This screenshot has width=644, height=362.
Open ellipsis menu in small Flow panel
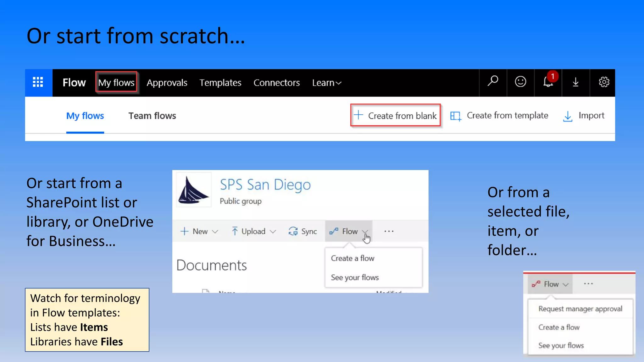coord(588,284)
